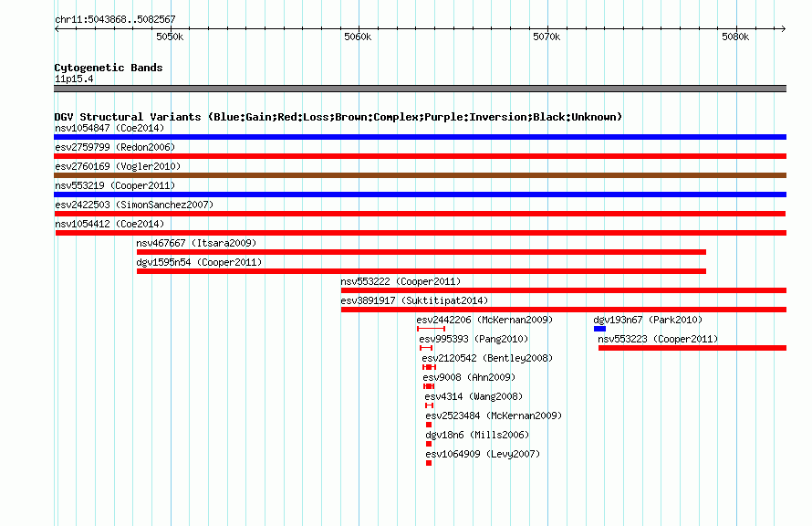Click the gray 11p15.4 cytogenetic band bar

point(420,89)
